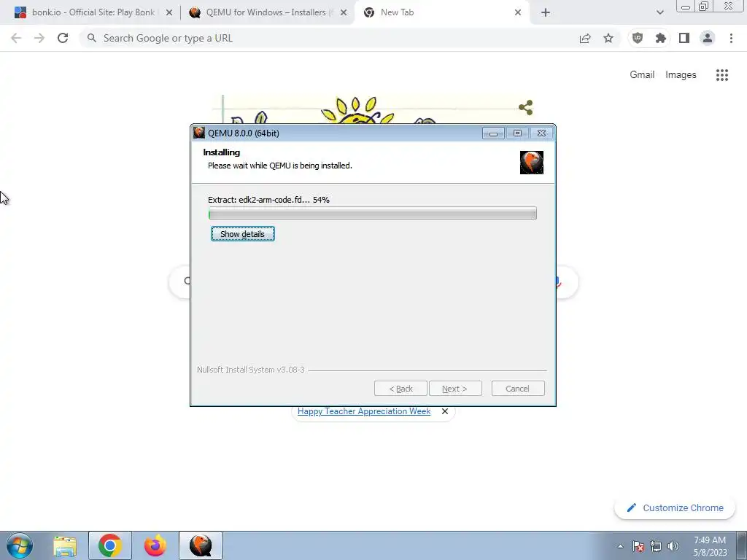Close the QEMU for Windows tab
Screen dimensions: 747x560
(x=344, y=13)
